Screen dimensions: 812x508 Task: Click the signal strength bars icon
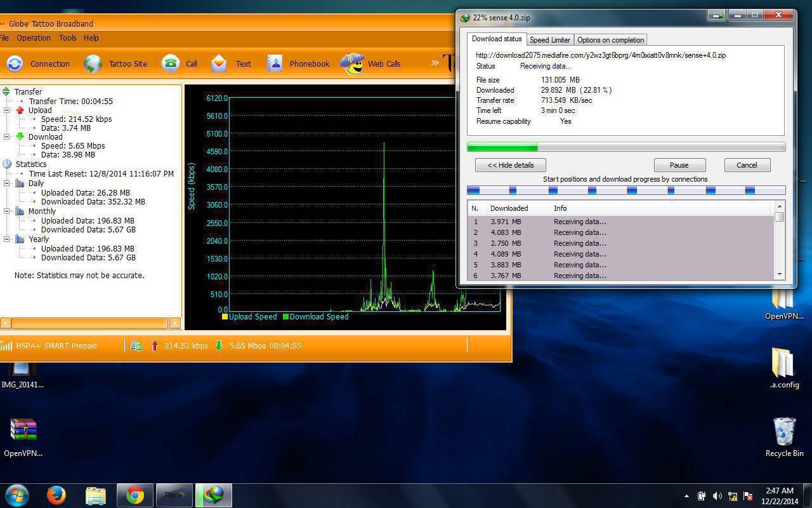[x=6, y=346]
